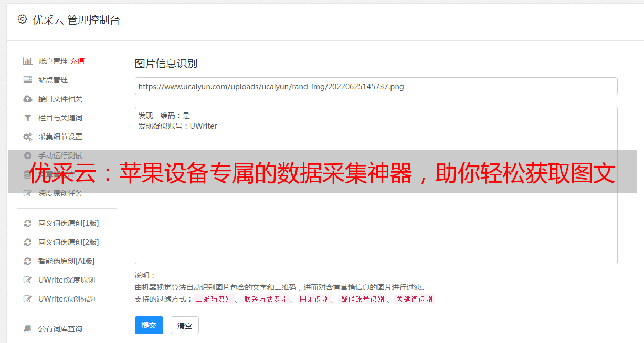Image resolution: width=644 pixels, height=343 pixels.
Task: Click refresh icon beside 智能伪原创[AI版]
Action: click(28, 261)
